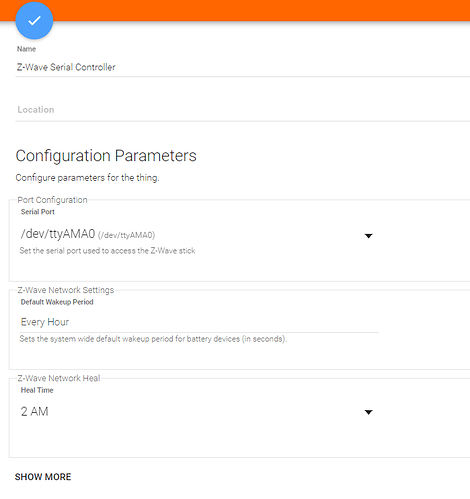Select the /dev/ttyAMA0 serial port value
Screen dimensions: 470x499
click(88, 234)
